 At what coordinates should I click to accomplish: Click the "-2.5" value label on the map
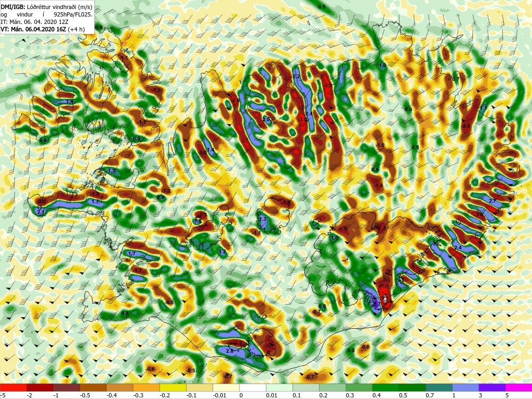click(x=203, y=215)
